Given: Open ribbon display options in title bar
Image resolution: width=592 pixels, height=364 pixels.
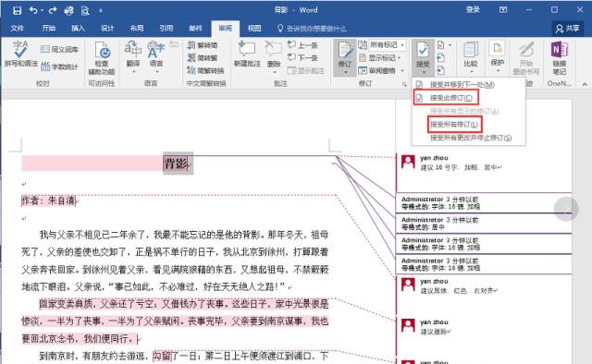Looking at the screenshot, I should pos(503,10).
